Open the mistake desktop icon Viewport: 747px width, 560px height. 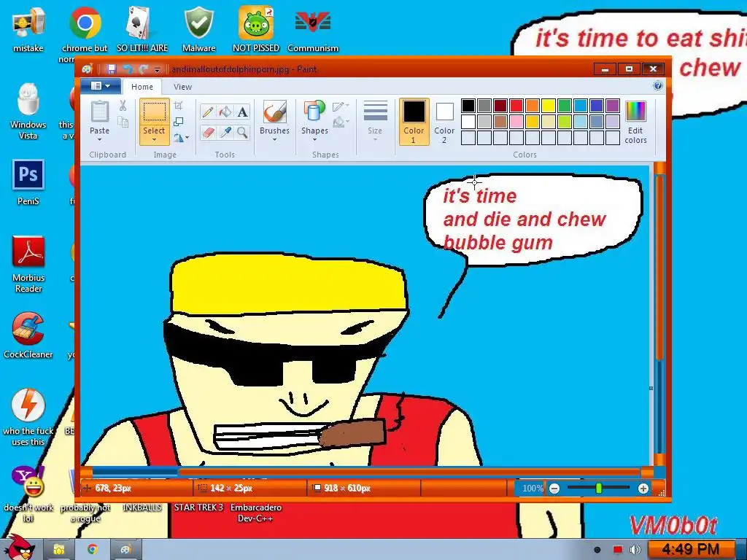28,28
